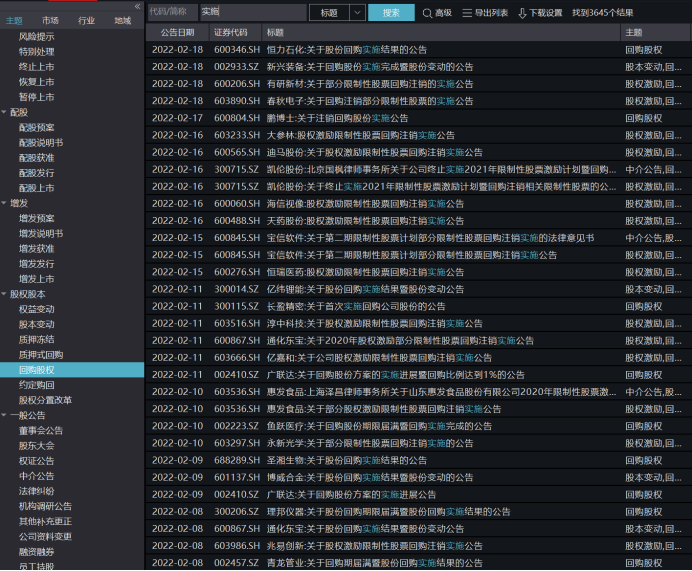
Task: Collapse the 一般公告 tree group
Action: [x=4, y=415]
